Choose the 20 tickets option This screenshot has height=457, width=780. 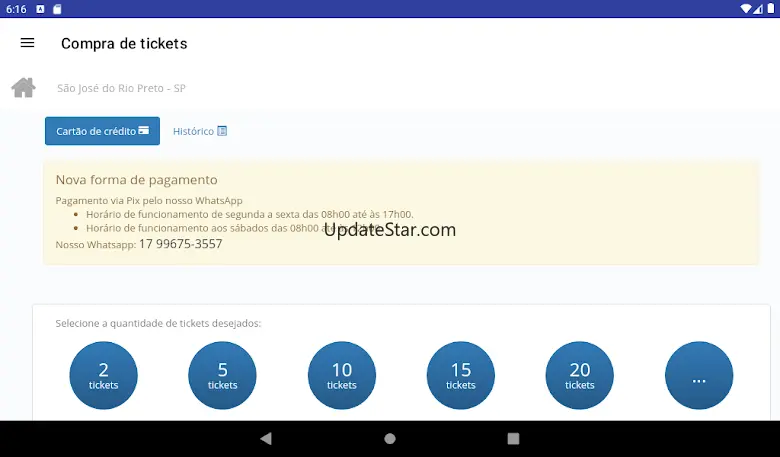(x=580, y=375)
